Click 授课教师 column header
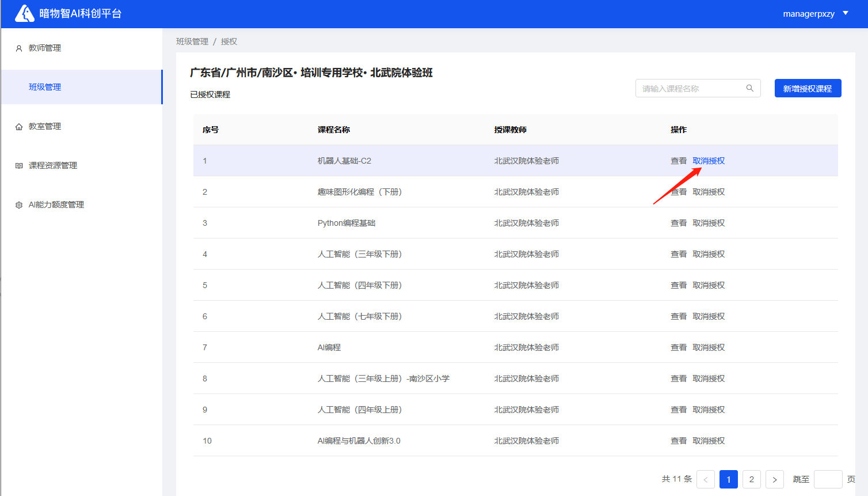The image size is (868, 496). (511, 130)
